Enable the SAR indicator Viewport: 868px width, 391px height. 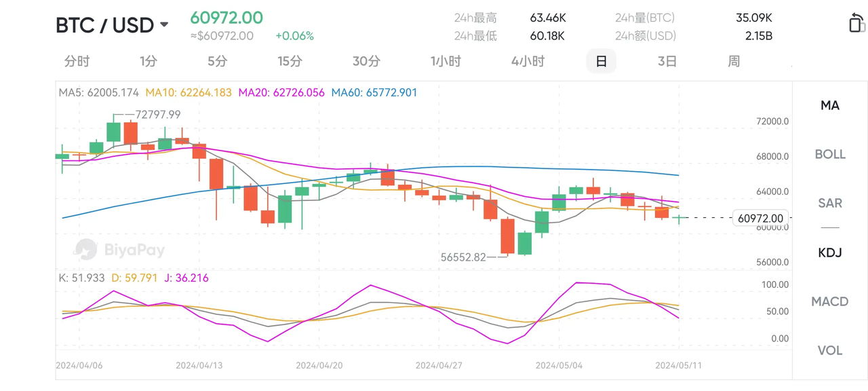pos(830,203)
